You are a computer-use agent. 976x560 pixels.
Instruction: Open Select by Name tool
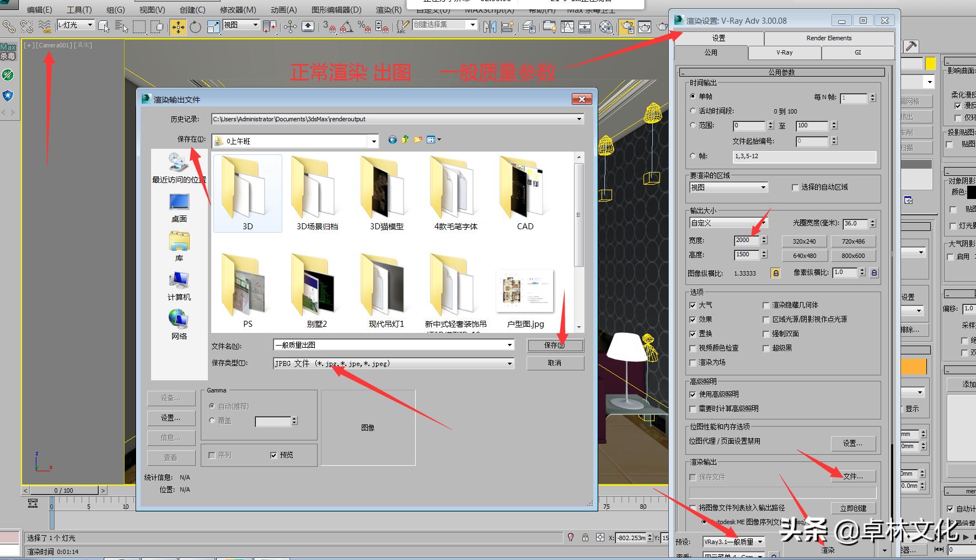[122, 26]
